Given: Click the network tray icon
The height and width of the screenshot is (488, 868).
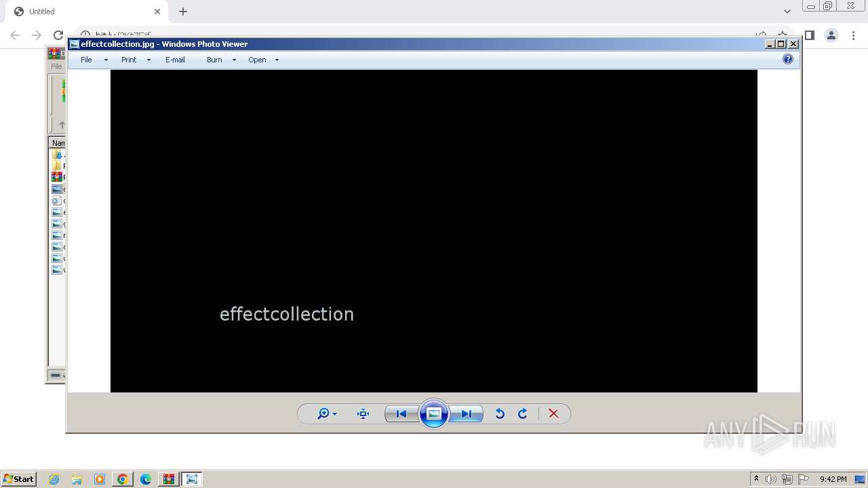Looking at the screenshot, I should pyautogui.click(x=787, y=479).
